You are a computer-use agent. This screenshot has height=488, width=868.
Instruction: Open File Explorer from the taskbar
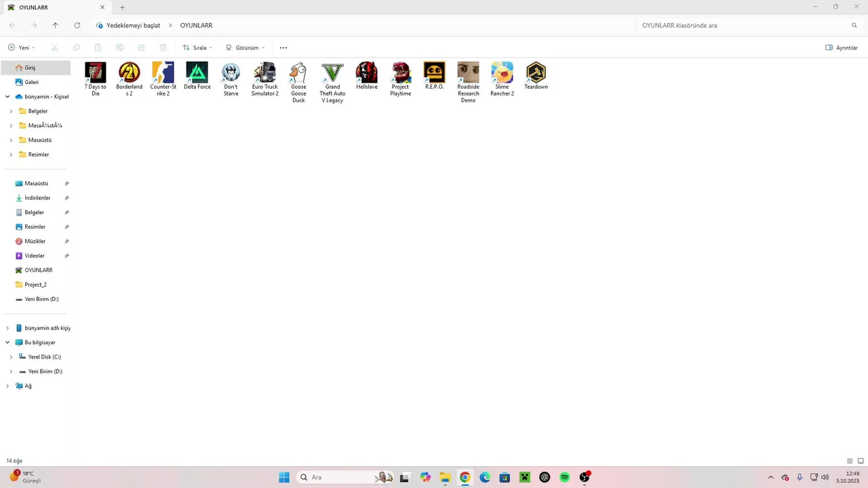(x=445, y=477)
